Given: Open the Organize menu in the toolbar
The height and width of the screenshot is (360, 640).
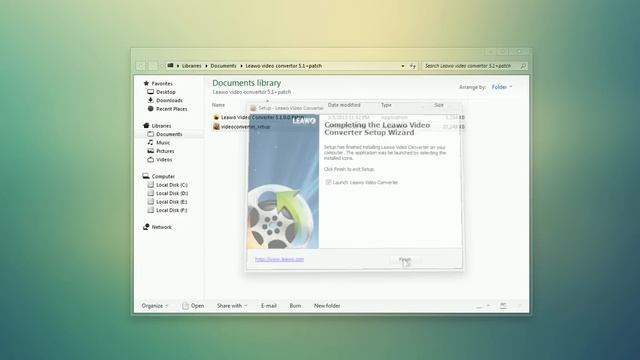Looking at the screenshot, I should point(155,306).
